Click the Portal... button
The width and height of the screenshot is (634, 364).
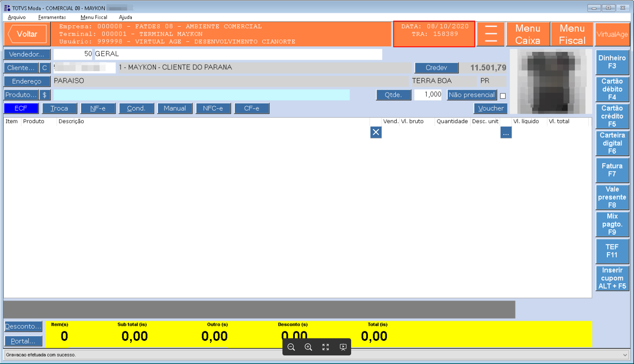click(23, 341)
